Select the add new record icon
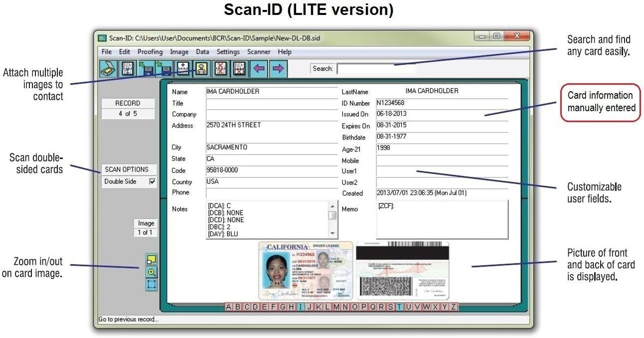 (182, 69)
